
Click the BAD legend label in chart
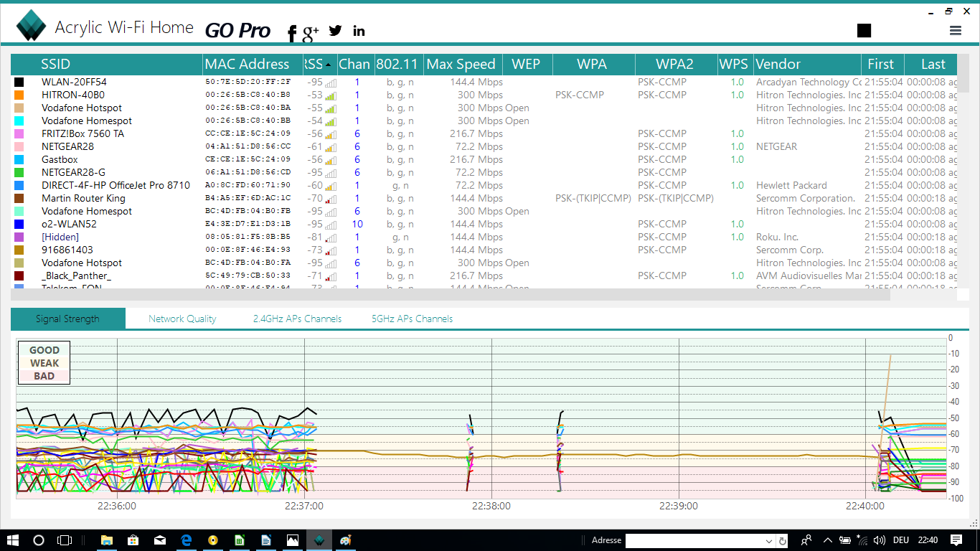[x=44, y=376]
